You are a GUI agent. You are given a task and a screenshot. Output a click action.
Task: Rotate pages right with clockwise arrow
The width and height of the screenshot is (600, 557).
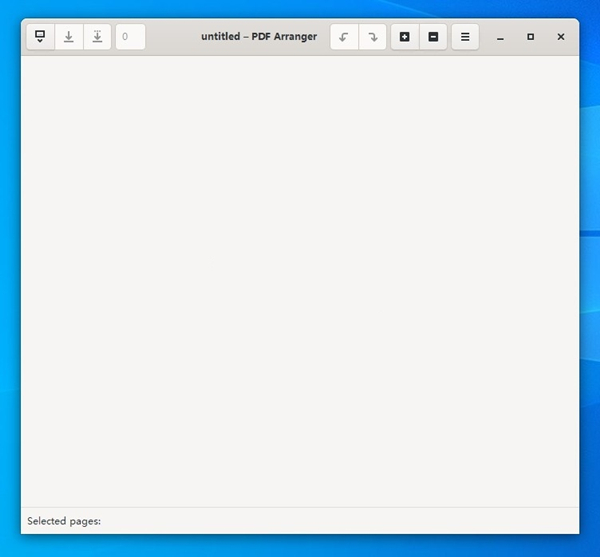pyautogui.click(x=372, y=37)
